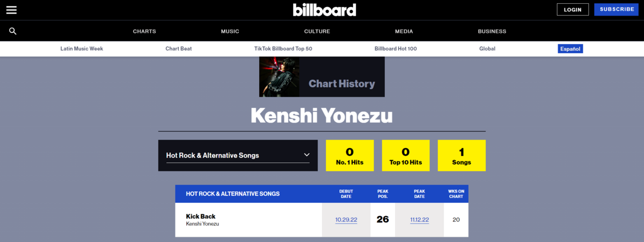Click the Kenshi Yonezu artist thumbnail
644x242 pixels.
point(279,76)
